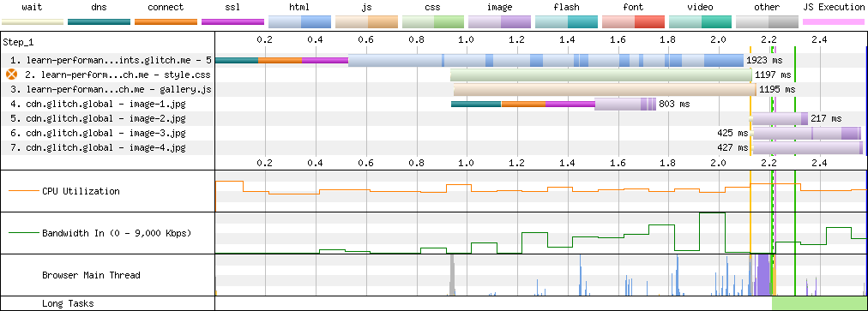
Task: Click the purple image-3.jpg download bar
Action: pyautogui.click(x=807, y=133)
